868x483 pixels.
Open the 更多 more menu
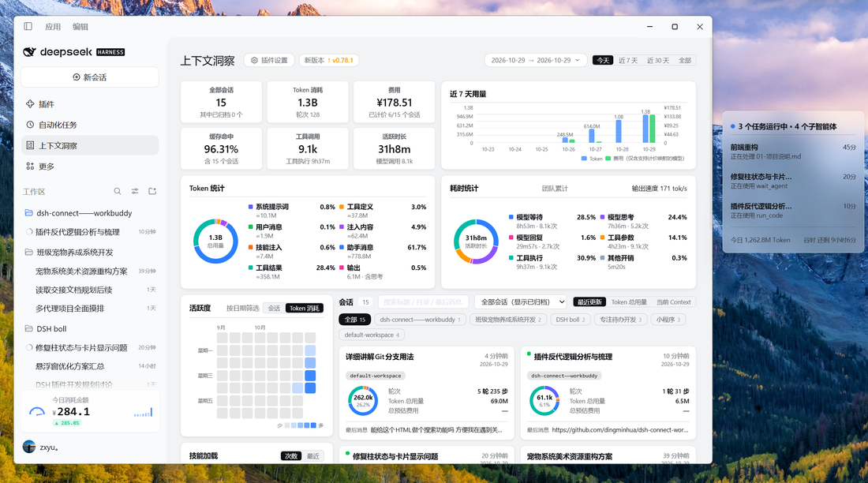[x=90, y=167]
